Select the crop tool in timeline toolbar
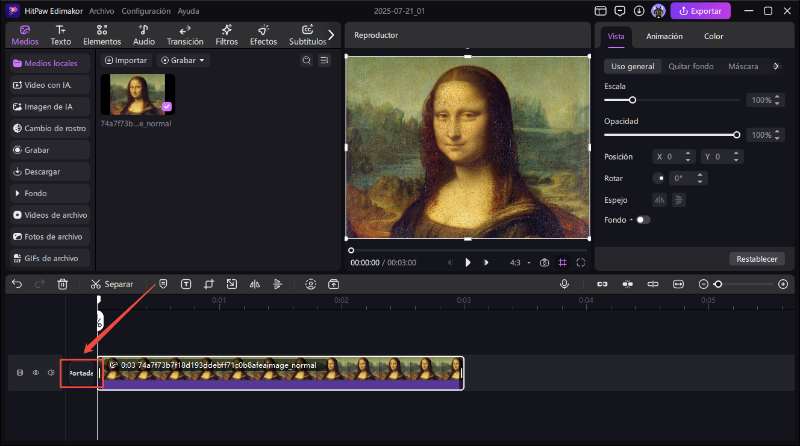The width and height of the screenshot is (800, 446). point(209,284)
